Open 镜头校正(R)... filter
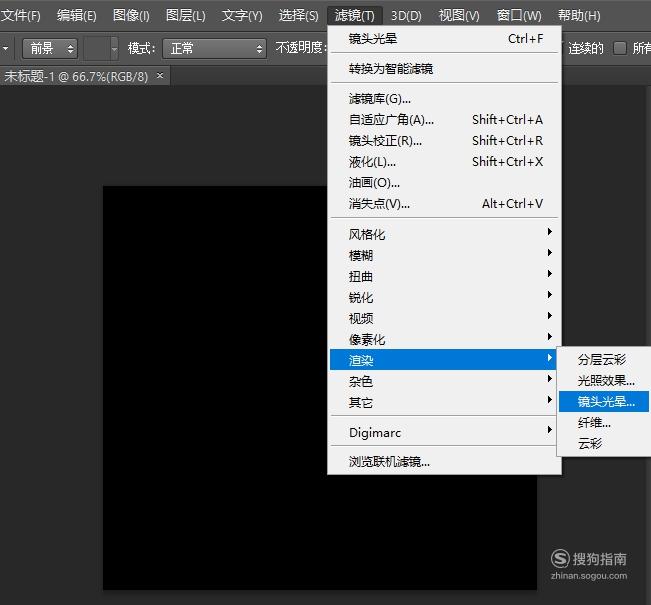This screenshot has width=651, height=605. tap(444, 141)
